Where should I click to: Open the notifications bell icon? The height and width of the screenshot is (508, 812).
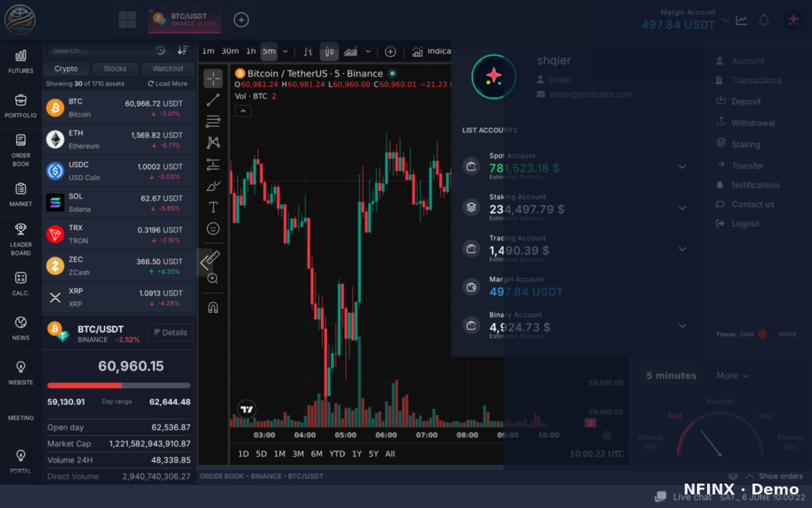(x=764, y=20)
